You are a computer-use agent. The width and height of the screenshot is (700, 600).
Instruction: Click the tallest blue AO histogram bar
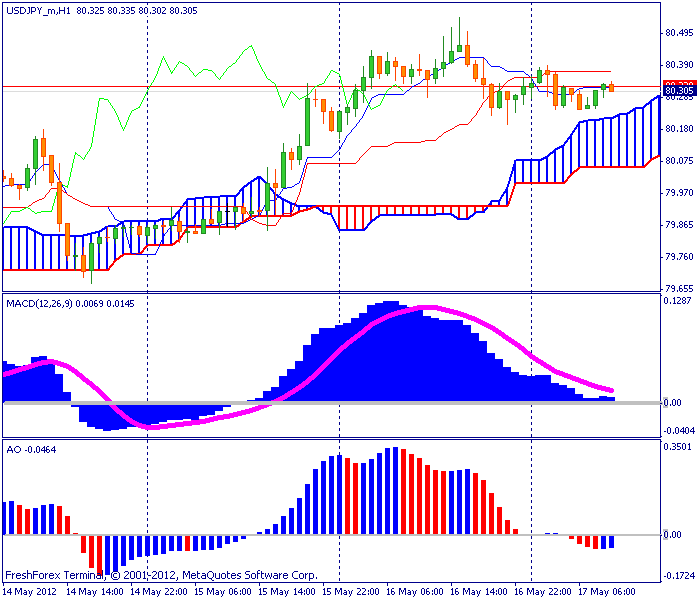396,491
